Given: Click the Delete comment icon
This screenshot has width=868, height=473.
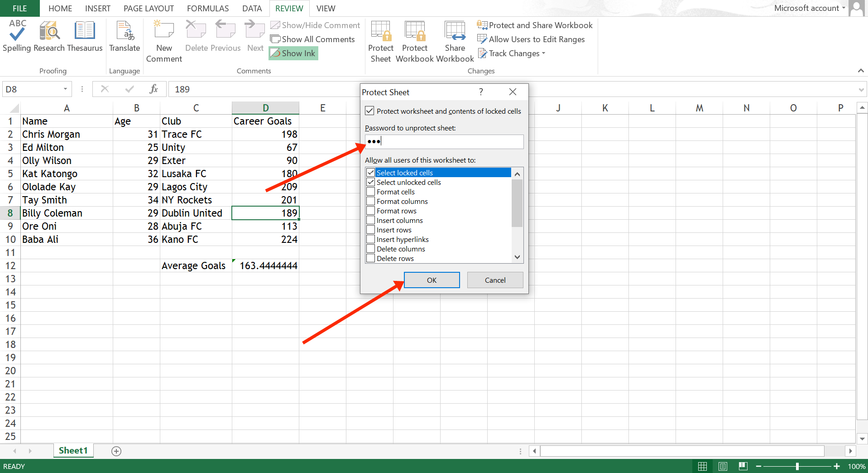Looking at the screenshot, I should pos(196,36).
